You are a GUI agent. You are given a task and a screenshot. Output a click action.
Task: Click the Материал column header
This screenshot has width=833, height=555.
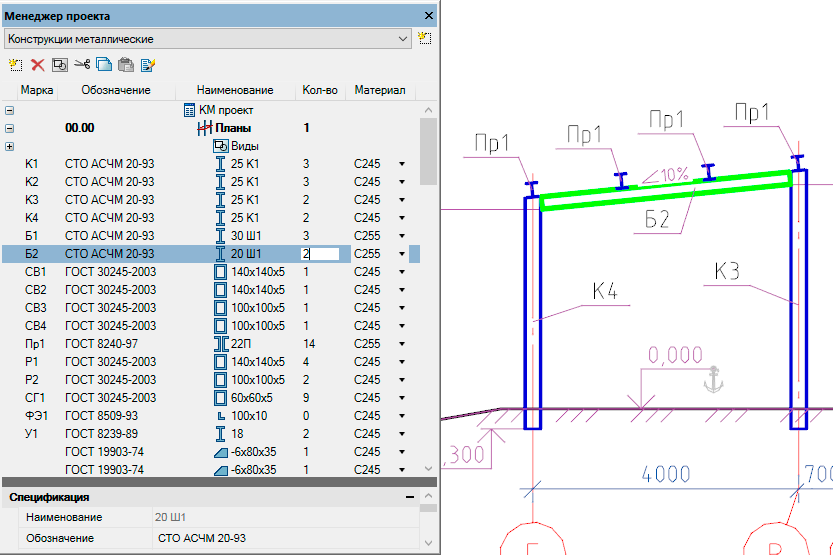point(380,90)
